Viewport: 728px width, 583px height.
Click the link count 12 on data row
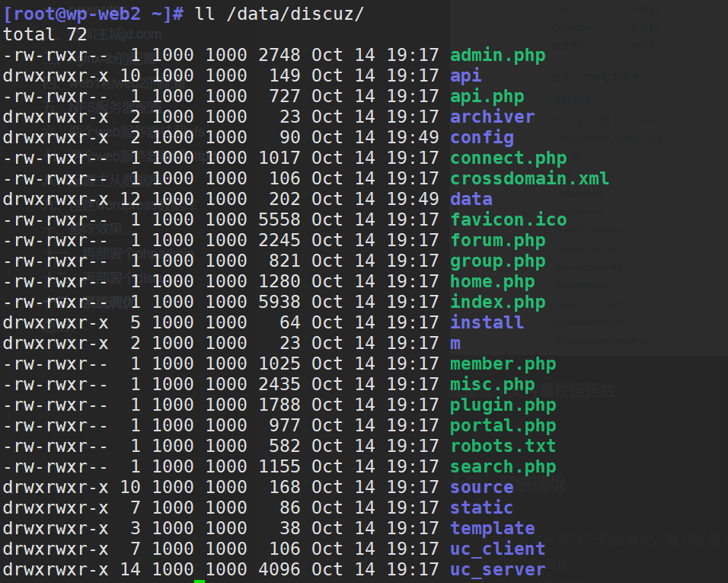pos(130,200)
